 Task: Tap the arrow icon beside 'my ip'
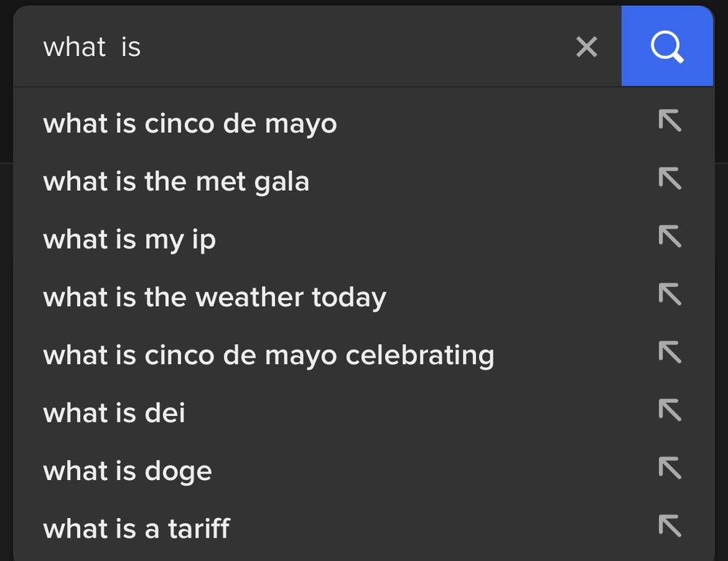pos(670,236)
